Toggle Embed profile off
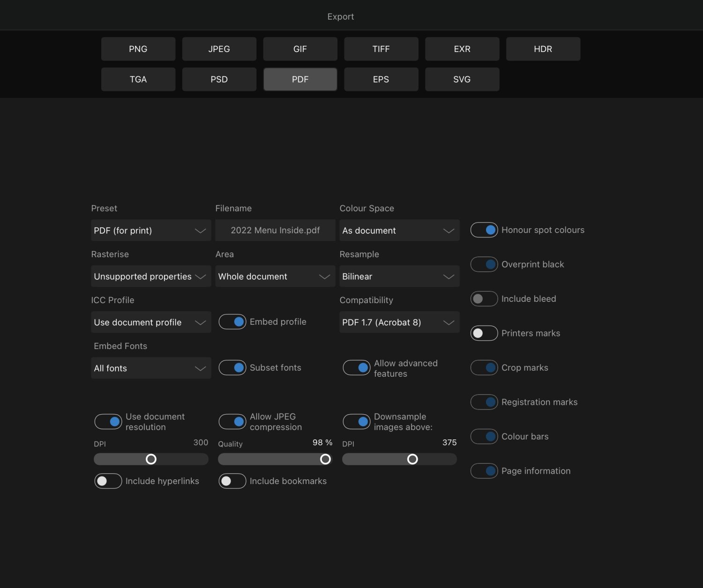Viewport: 703px width, 588px height. pos(232,322)
